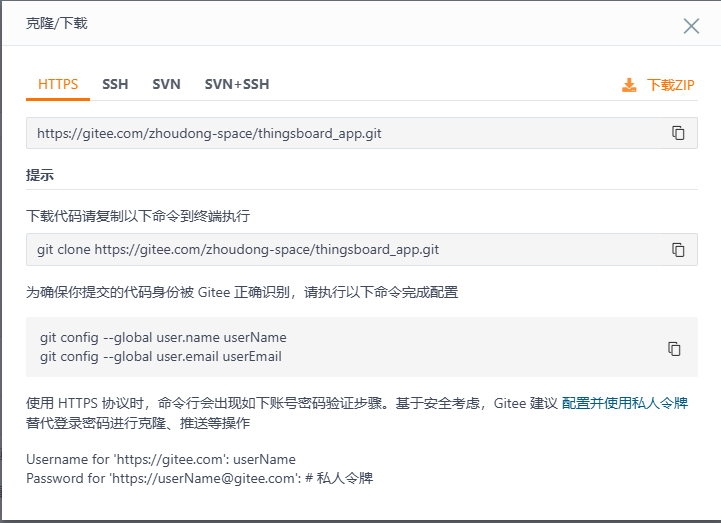This screenshot has height=523, width=721.
Task: Copy the git clone command
Action: point(678,249)
